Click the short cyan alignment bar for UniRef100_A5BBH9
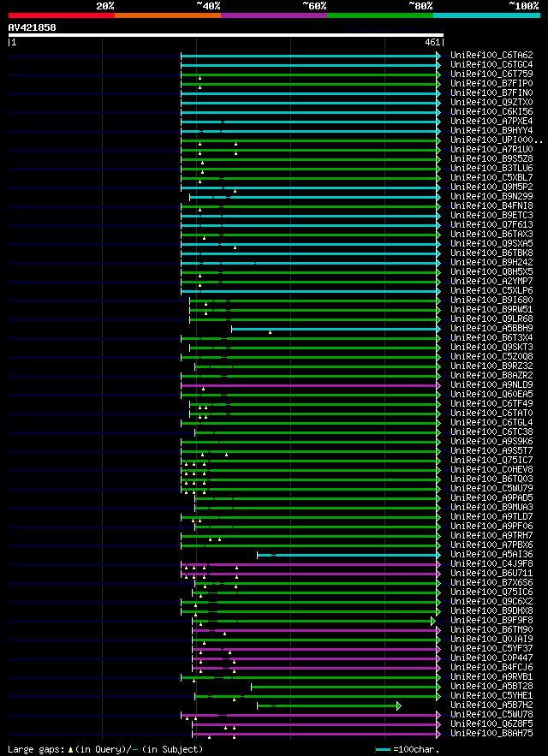 pos(334,330)
